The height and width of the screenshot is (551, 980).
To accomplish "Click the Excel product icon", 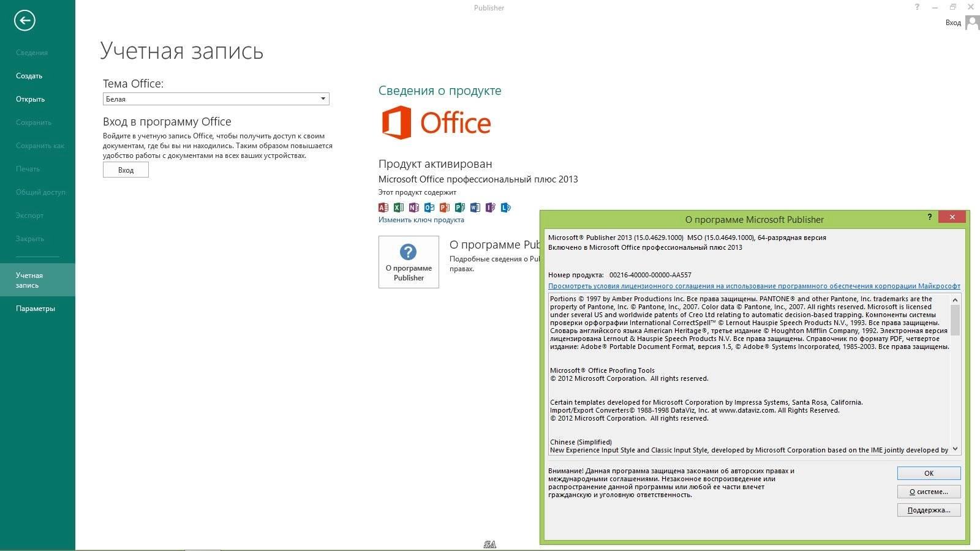I will (399, 208).
